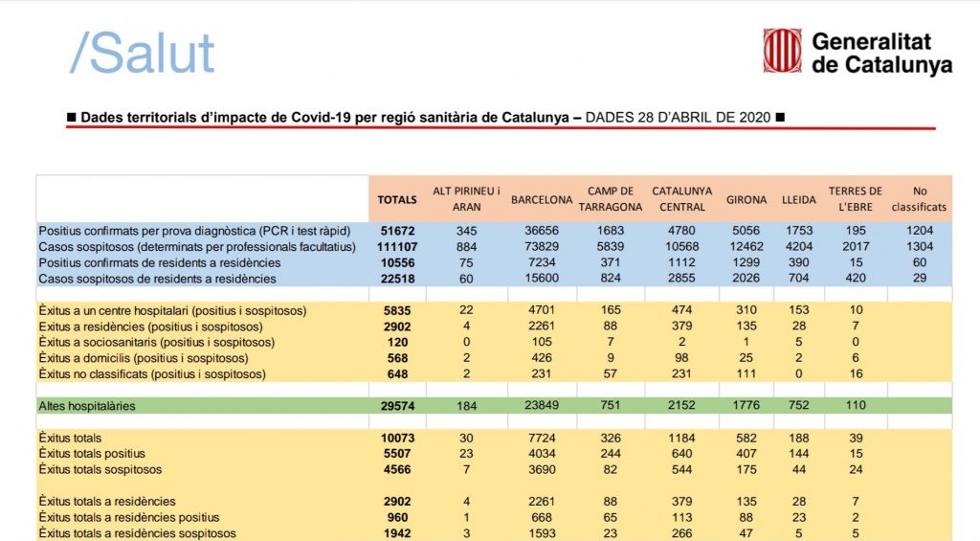Click Barcelona value 23849
The height and width of the screenshot is (541, 980).
point(542,405)
